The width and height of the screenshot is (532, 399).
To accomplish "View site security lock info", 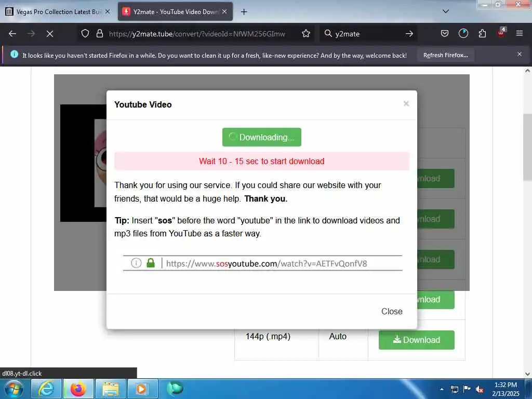I will click(x=99, y=33).
